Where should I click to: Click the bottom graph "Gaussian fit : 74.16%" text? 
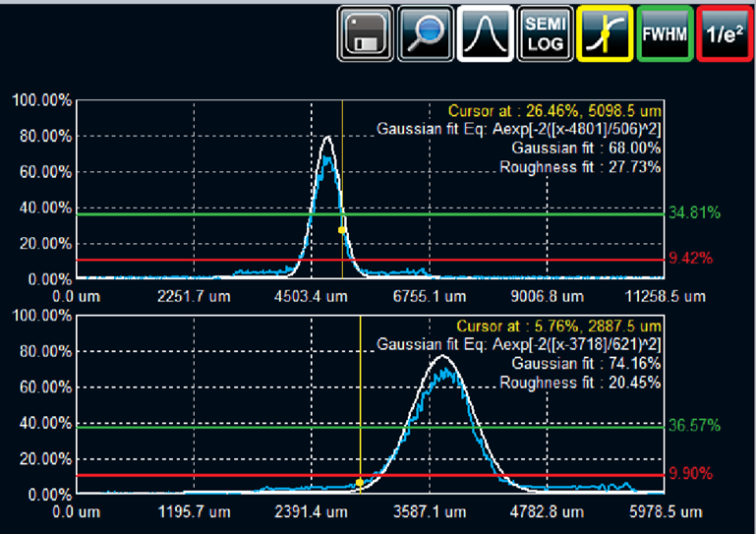[586, 364]
